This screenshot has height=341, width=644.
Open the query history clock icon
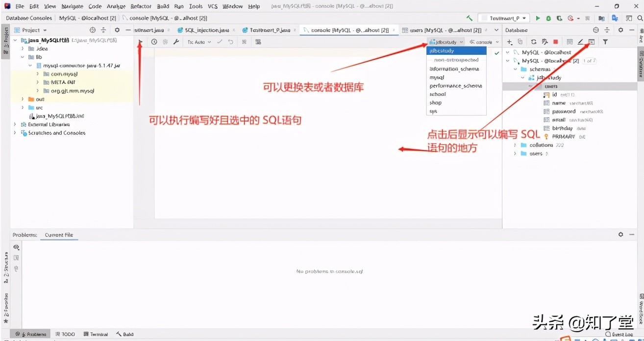pos(154,42)
